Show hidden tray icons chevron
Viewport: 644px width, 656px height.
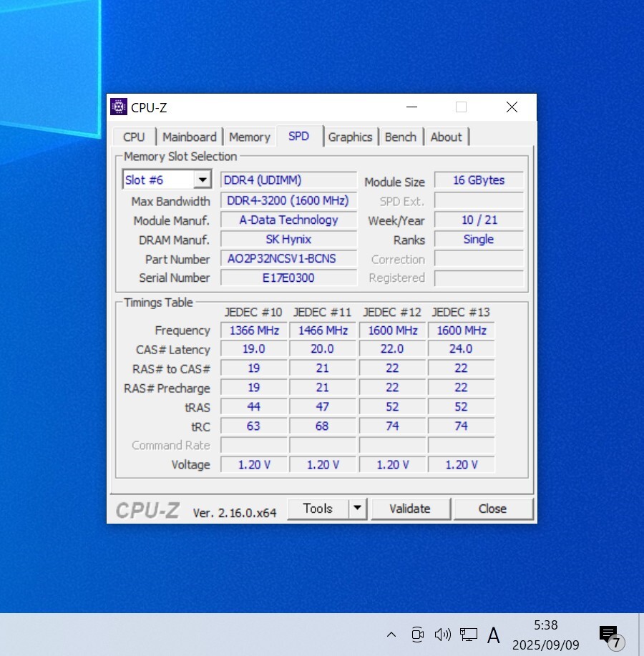(391, 635)
